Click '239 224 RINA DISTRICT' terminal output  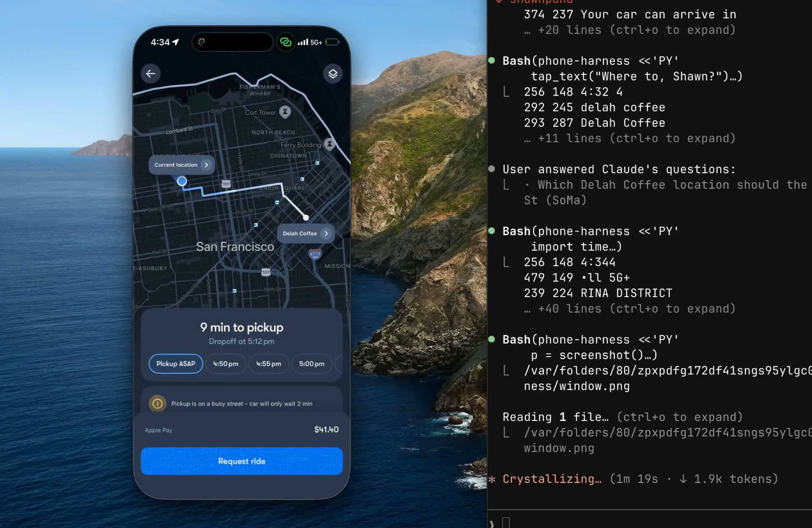(x=598, y=293)
